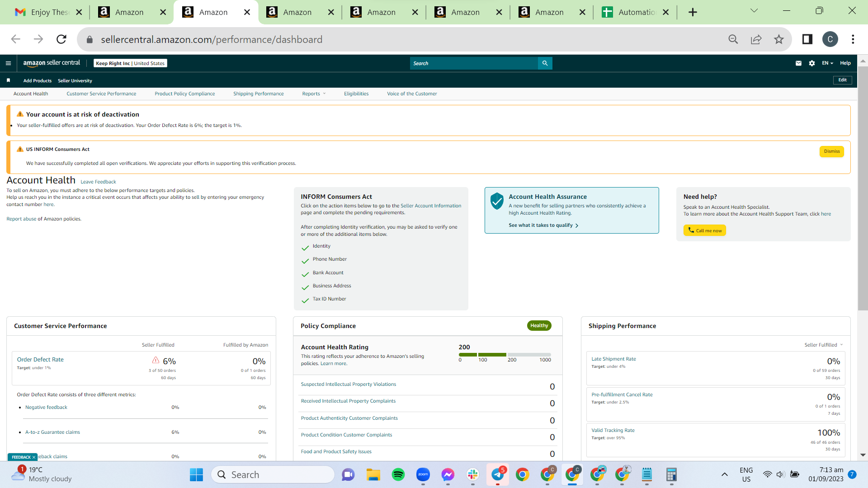Open a new browser tab
868x488 pixels.
click(x=693, y=12)
